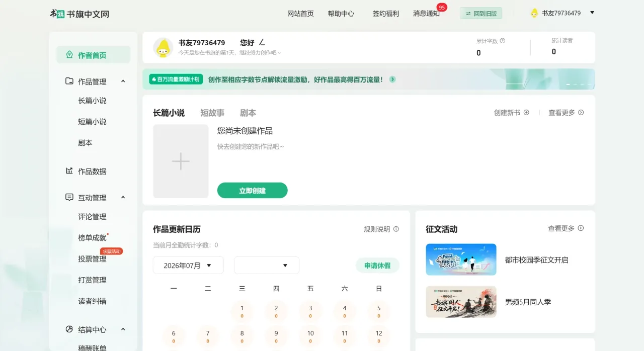
Task: Open 读者纠错 in the sidebar
Action: click(x=92, y=301)
